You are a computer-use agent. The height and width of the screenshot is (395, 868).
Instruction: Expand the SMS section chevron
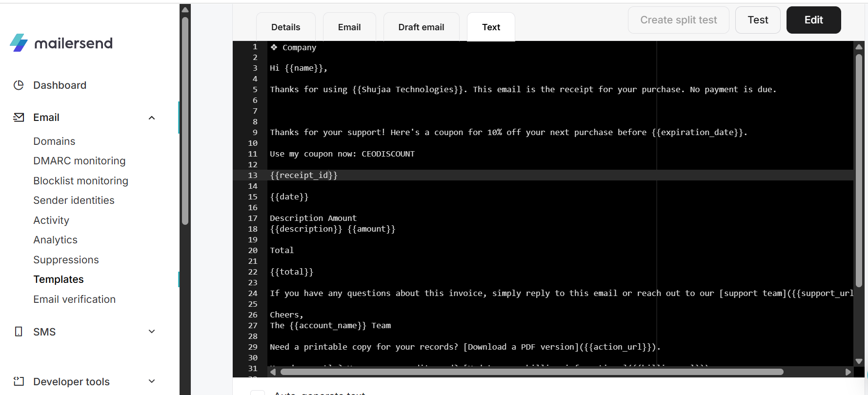coord(152,332)
